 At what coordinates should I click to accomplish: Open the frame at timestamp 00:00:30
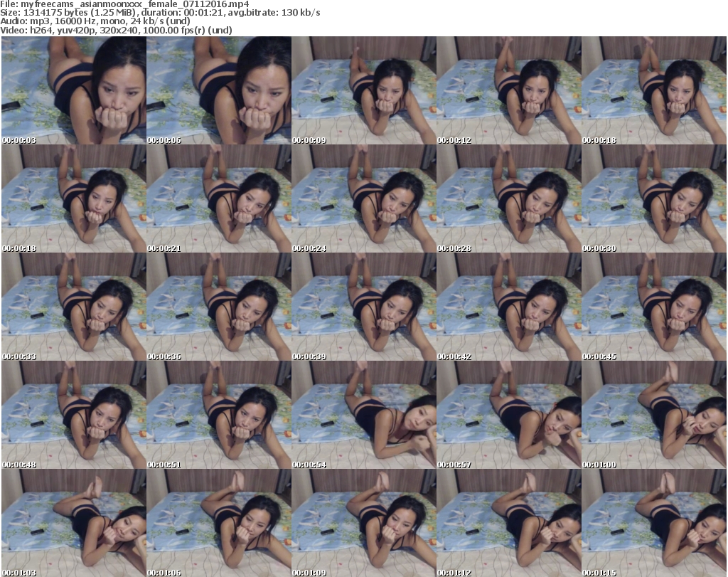[x=653, y=198]
